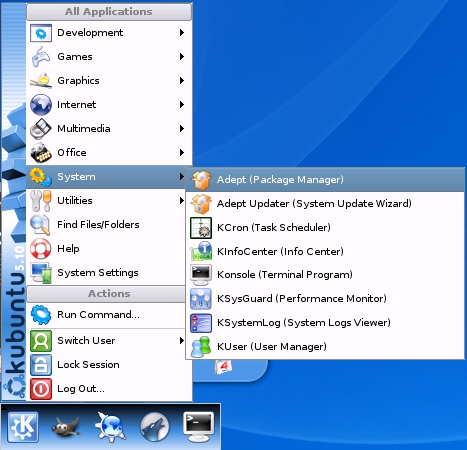The image size is (467, 450).
Task: Expand the Multimedia submenu arrow
Action: [x=182, y=128]
